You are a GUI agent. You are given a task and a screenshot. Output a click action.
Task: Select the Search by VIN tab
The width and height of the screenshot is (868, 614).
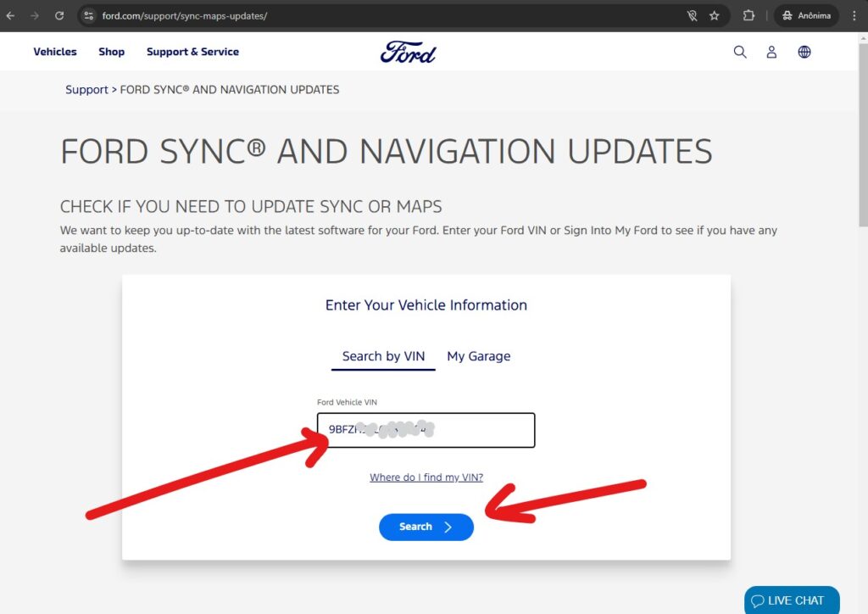(x=383, y=356)
